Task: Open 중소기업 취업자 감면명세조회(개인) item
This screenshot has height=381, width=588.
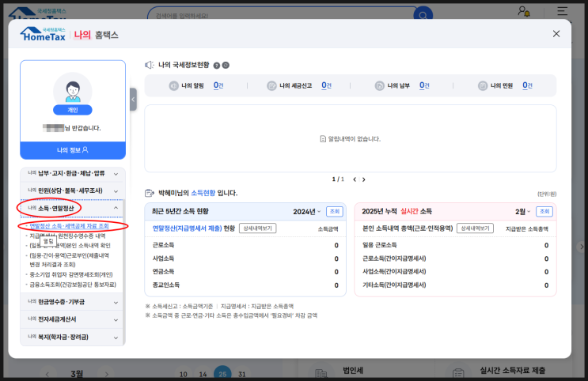Action: 71,274
